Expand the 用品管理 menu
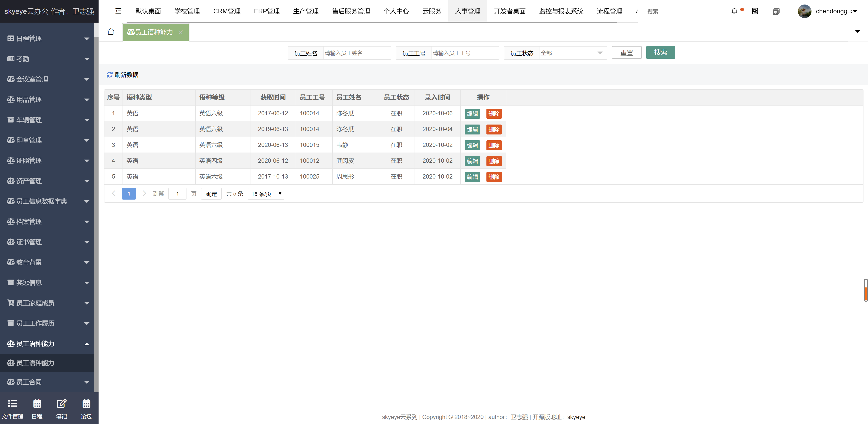 (x=47, y=99)
